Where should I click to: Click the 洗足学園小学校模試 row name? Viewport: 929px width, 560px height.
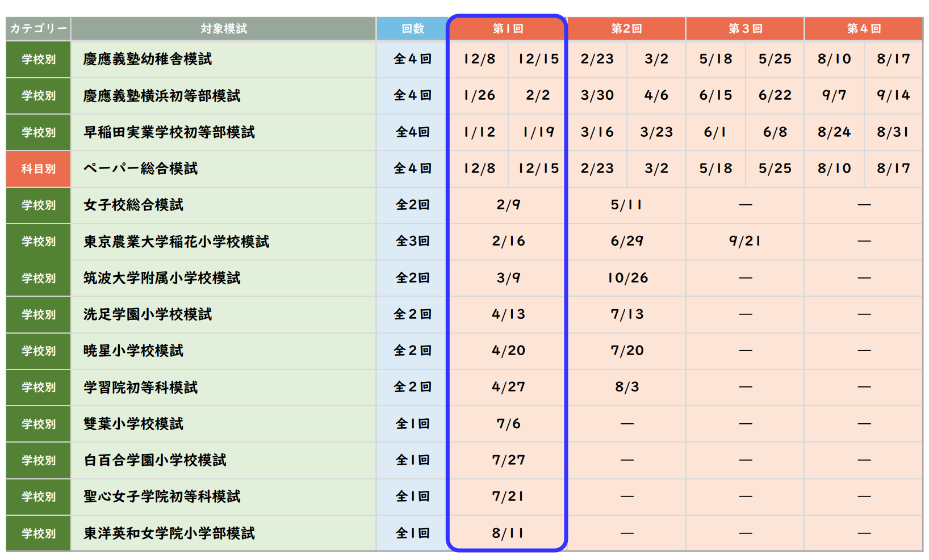[148, 314]
